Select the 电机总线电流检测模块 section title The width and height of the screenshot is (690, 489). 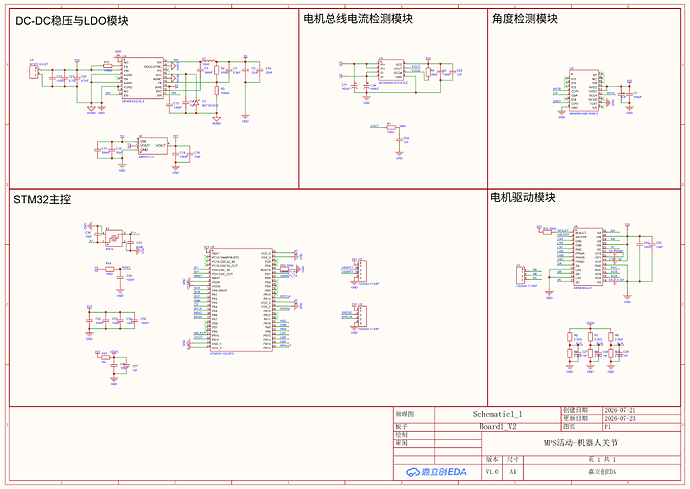point(358,18)
